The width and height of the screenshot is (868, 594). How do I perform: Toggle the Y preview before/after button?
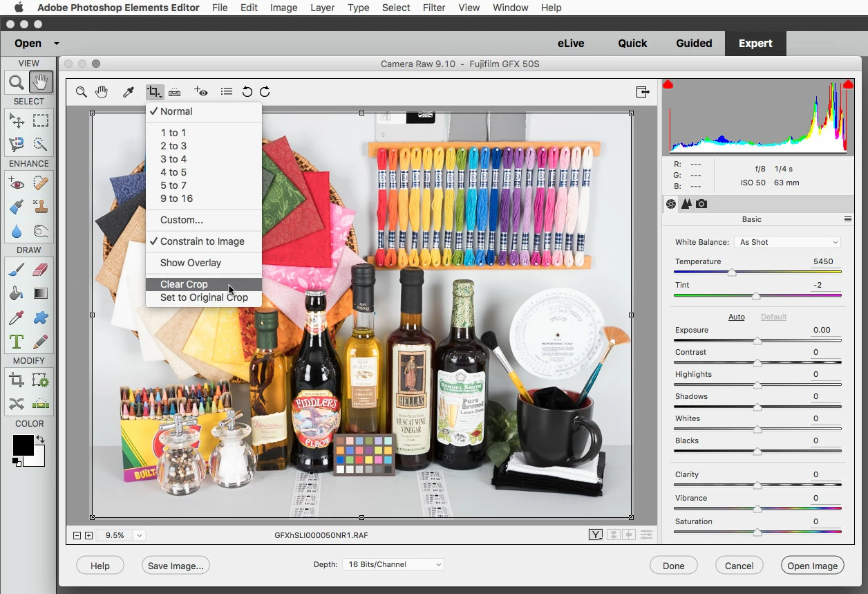point(596,535)
